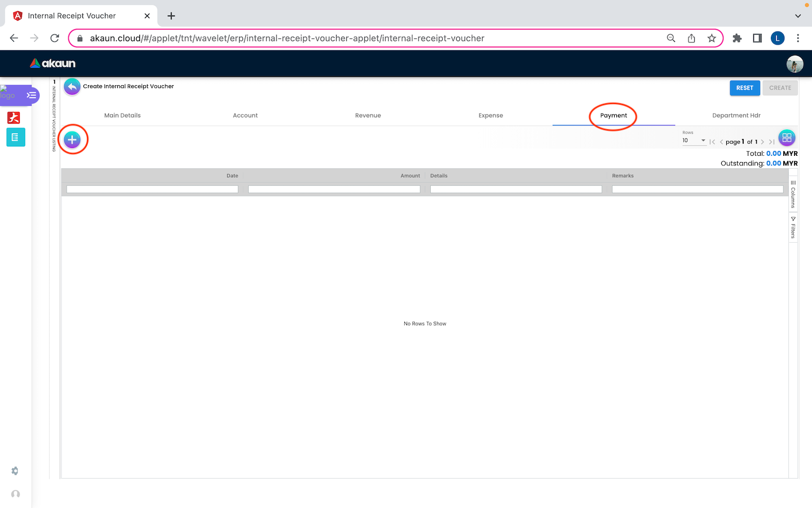Open the browser tab search chevron
The height and width of the screenshot is (508, 812).
(798, 16)
